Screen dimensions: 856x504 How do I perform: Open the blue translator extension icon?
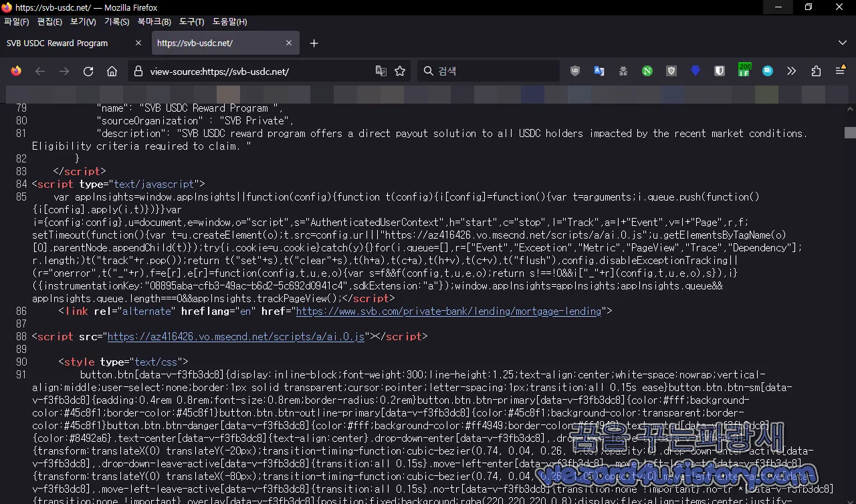pos(599,71)
